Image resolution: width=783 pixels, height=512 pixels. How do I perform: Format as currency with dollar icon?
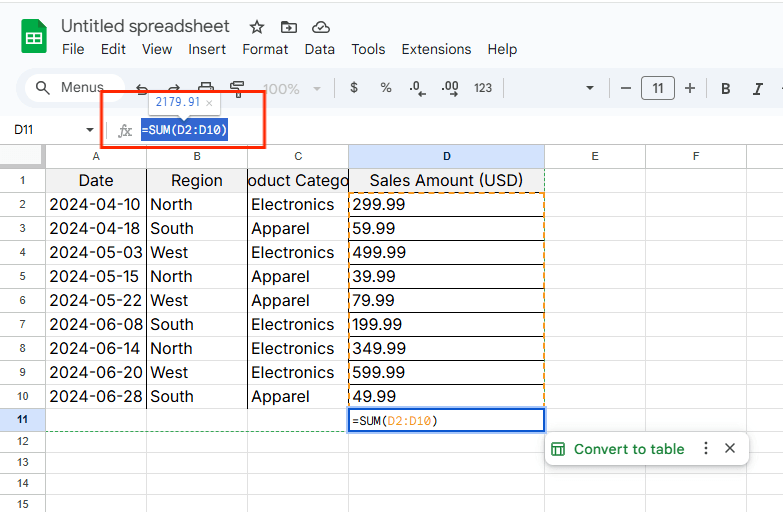click(354, 88)
